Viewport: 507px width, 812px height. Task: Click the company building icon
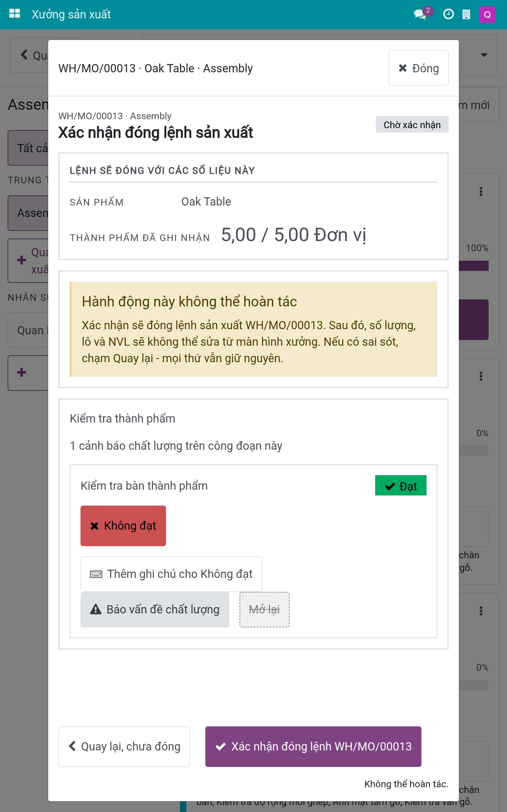point(466,14)
